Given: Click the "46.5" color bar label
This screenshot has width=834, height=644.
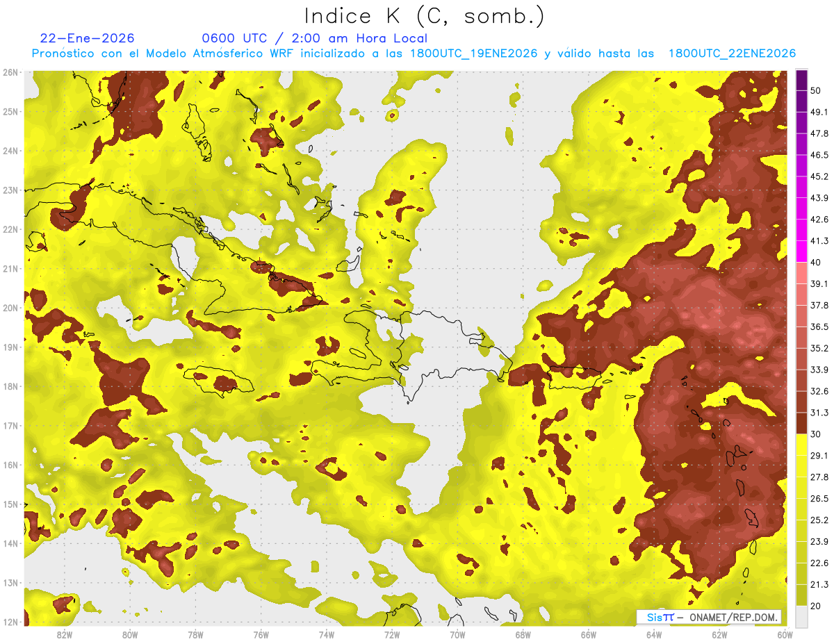Looking at the screenshot, I should [819, 155].
